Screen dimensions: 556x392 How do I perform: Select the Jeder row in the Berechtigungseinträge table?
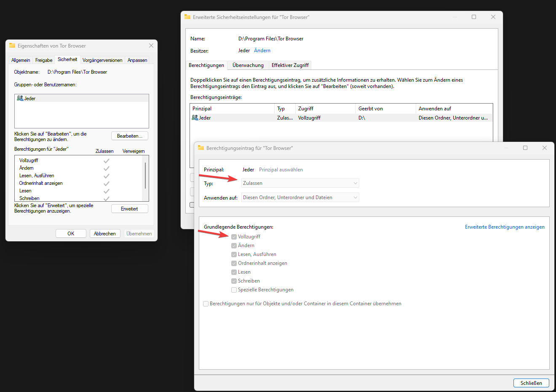(x=341, y=118)
